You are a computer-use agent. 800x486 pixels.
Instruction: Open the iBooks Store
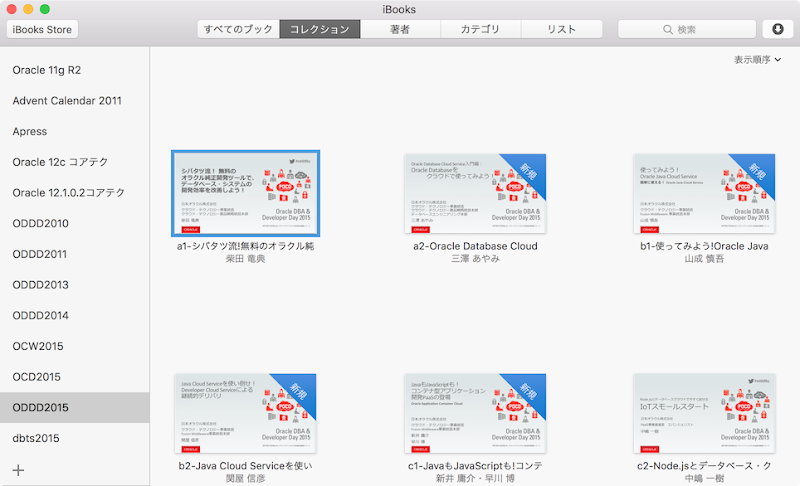(42, 29)
